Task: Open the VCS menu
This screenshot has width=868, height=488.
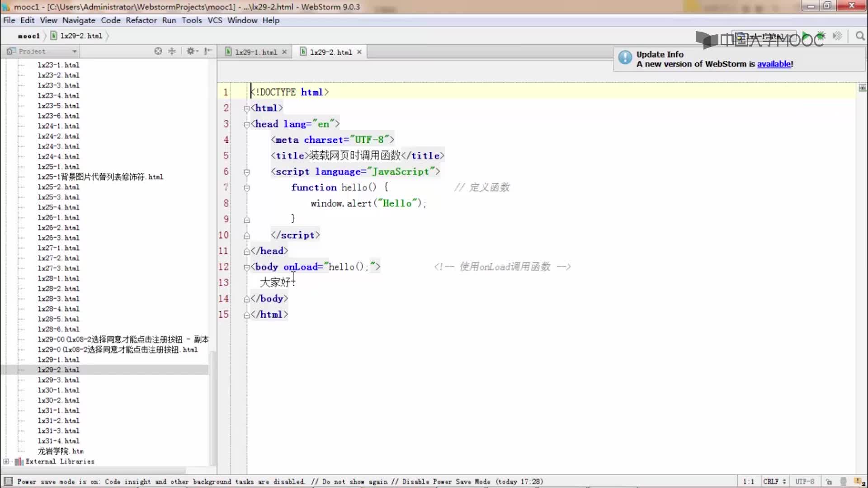Action: click(x=215, y=20)
